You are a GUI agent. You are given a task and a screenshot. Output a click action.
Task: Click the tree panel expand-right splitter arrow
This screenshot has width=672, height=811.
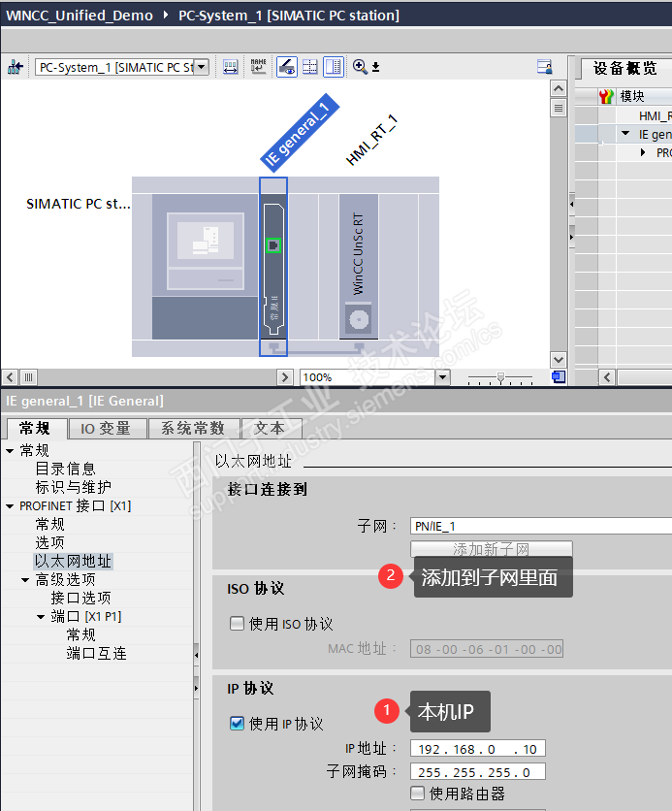point(197,688)
